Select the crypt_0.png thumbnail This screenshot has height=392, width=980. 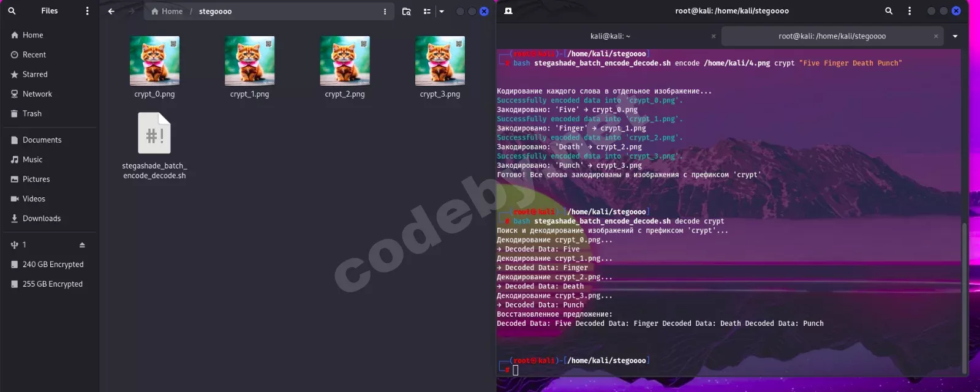click(154, 61)
